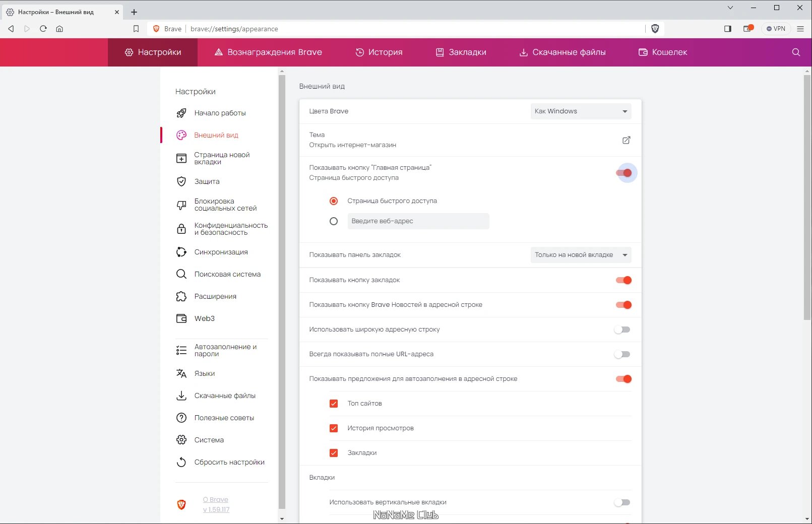Viewport: 812px width, 524px height.
Task: Select Страница быстрого доступа radio button
Action: point(334,201)
